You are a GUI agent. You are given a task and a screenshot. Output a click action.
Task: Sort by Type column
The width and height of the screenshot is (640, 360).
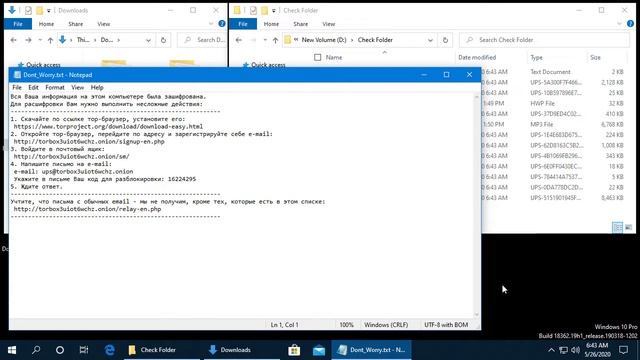(x=536, y=58)
